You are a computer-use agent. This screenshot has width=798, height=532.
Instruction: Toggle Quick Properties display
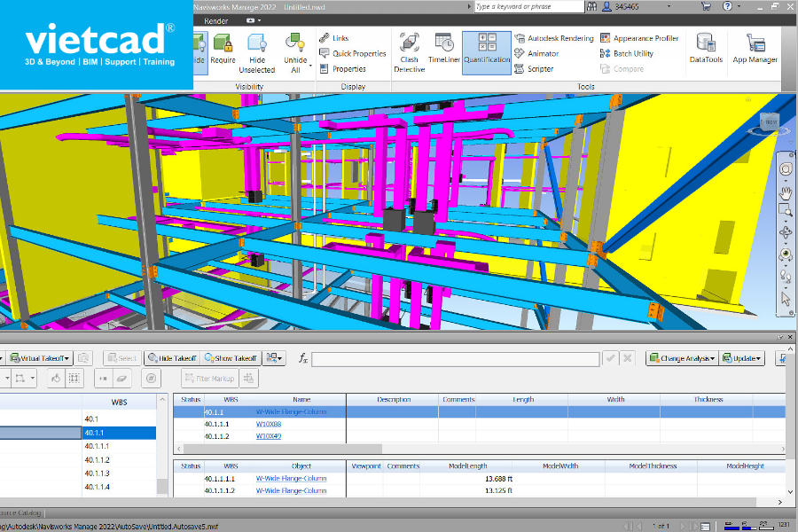tap(352, 53)
